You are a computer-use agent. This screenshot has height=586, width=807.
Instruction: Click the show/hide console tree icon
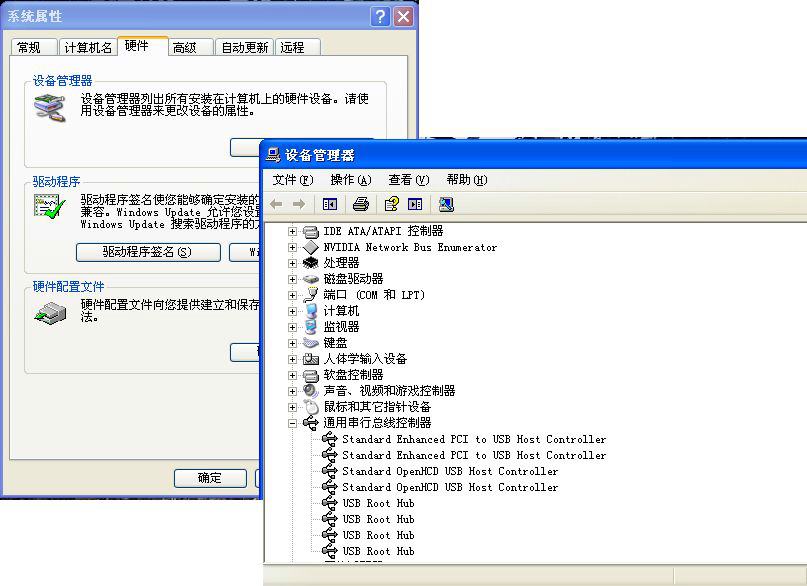coord(330,204)
